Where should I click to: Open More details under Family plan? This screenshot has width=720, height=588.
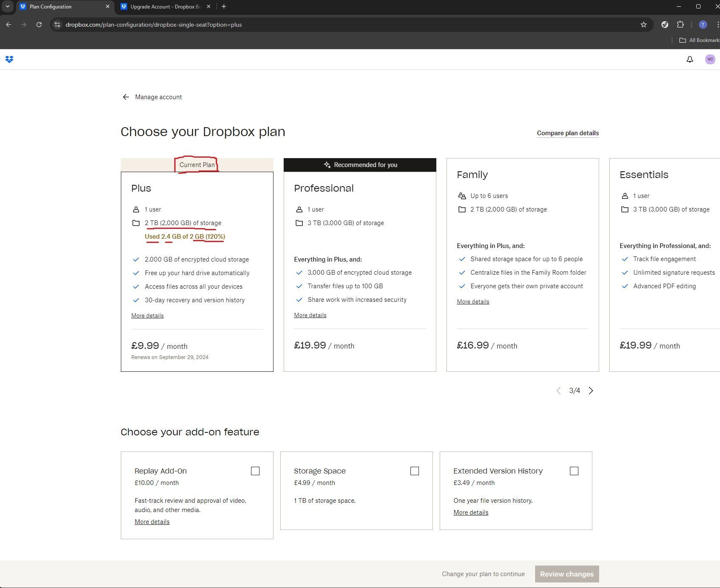click(473, 302)
